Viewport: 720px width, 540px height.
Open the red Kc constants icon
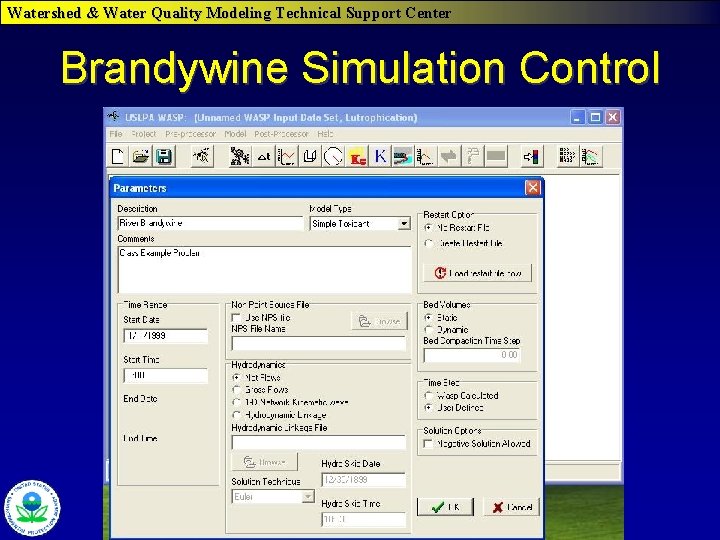pos(357,157)
